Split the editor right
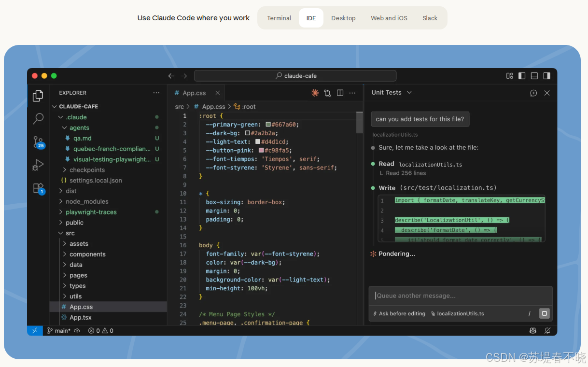Screen dimensions: 588x367 click(340, 93)
